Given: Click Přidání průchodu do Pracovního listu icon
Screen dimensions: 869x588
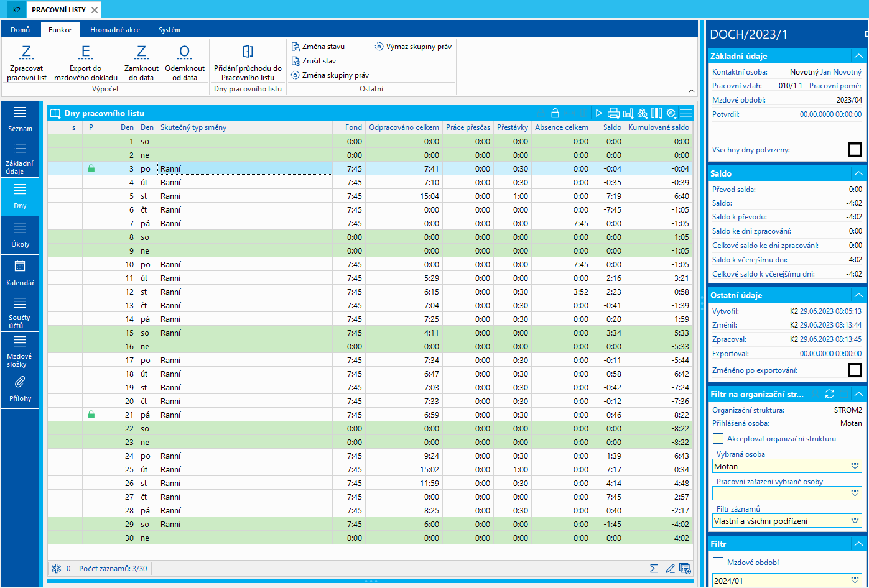Looking at the screenshot, I should [248, 52].
